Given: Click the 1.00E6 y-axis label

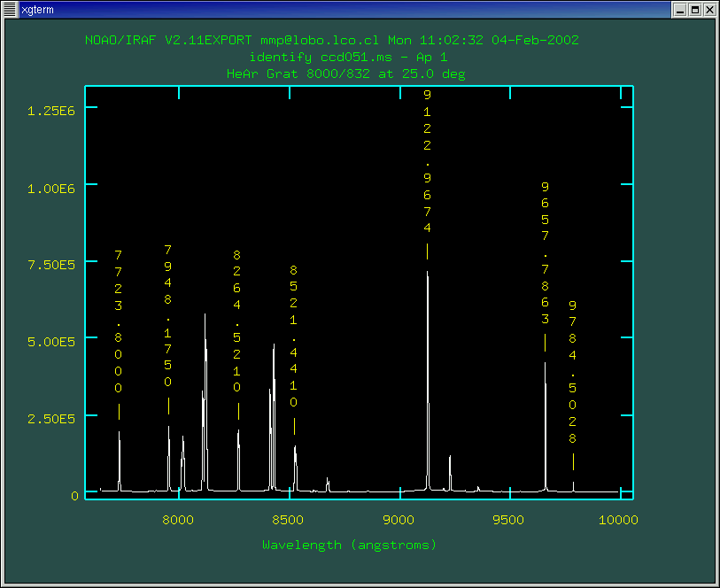Looking at the screenshot, I should pos(51,189).
